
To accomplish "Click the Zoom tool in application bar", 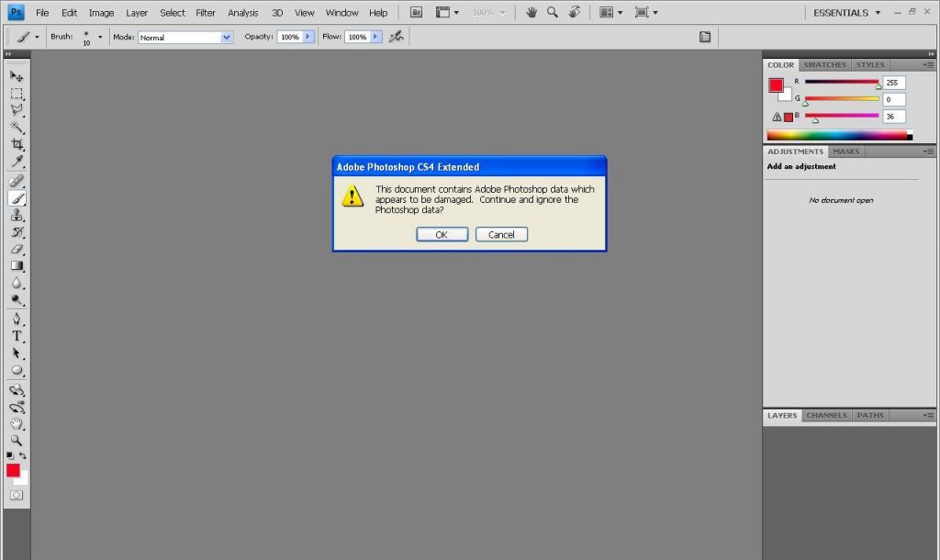I will 552,12.
